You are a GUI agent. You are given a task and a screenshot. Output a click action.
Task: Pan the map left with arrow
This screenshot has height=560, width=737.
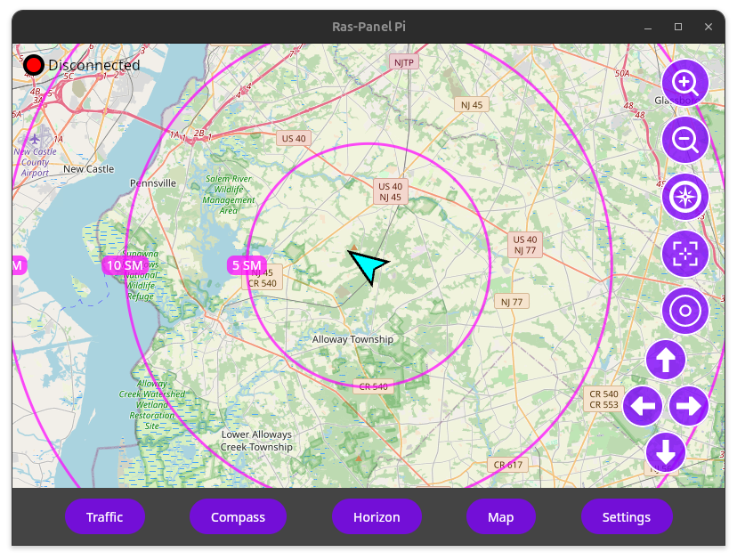643,406
